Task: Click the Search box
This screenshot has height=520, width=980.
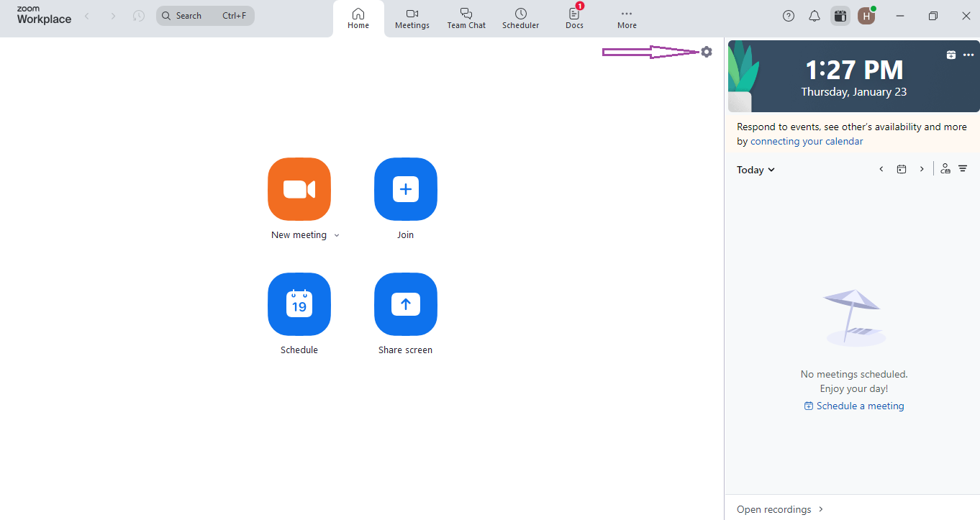Action: [205, 16]
